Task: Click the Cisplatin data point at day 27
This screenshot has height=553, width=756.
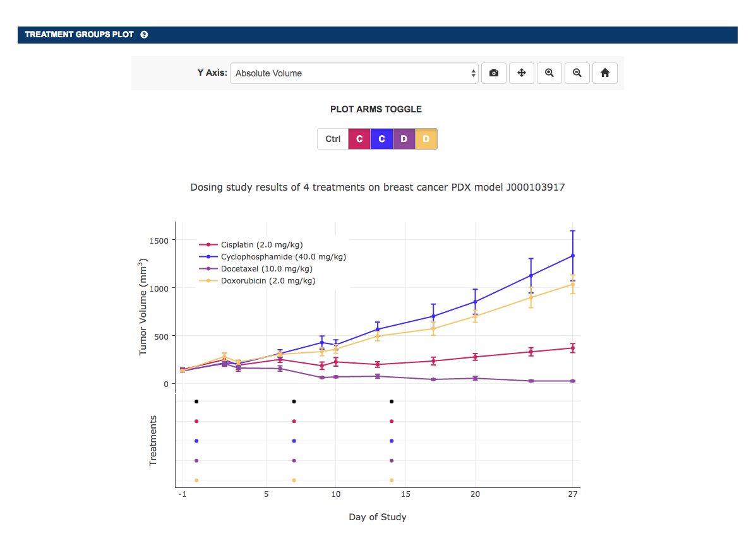Action: click(573, 348)
